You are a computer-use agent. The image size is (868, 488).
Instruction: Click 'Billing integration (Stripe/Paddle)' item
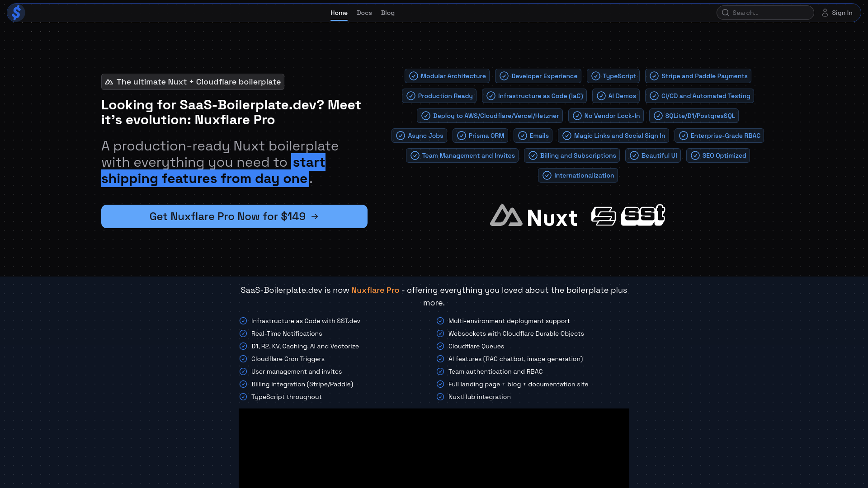coord(302,384)
